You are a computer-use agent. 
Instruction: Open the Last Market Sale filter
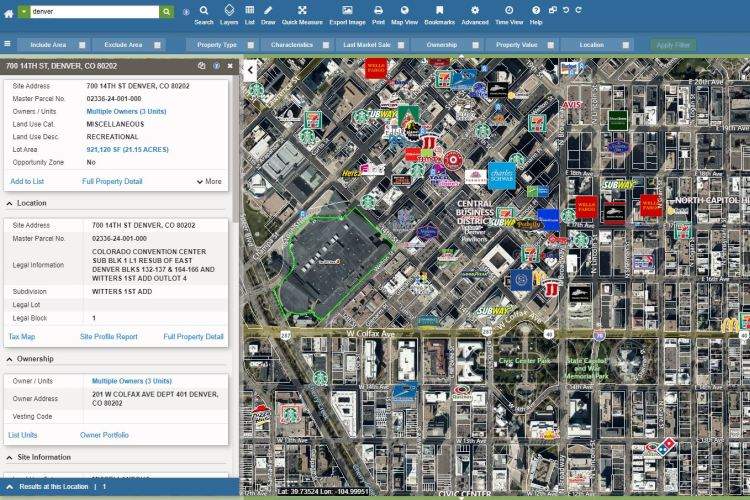(367, 45)
